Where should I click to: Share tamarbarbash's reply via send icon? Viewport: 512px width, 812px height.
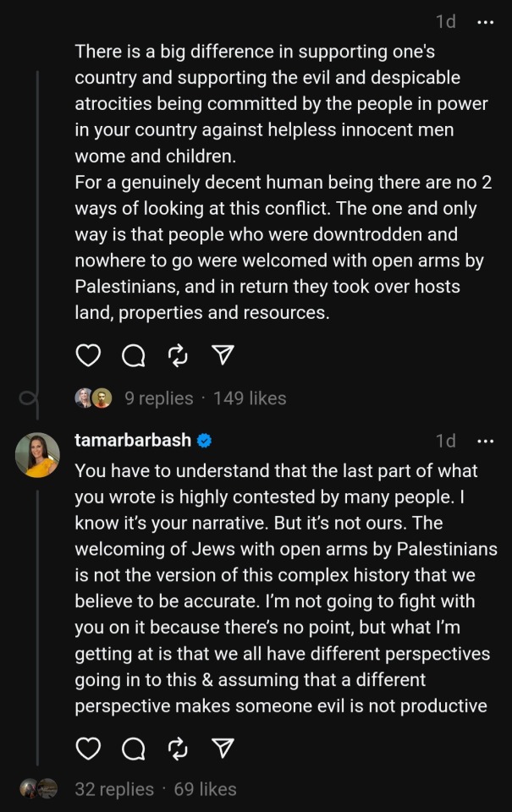coord(223,749)
